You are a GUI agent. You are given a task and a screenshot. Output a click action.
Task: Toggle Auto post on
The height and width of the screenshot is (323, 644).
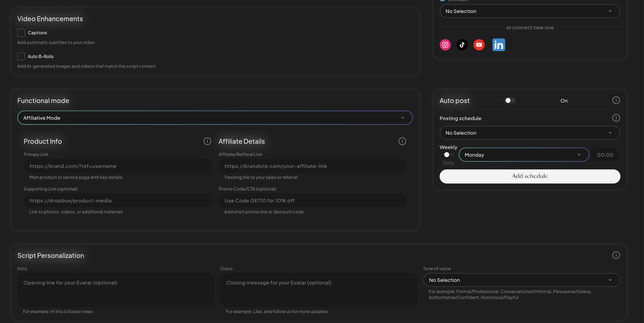[x=510, y=100]
